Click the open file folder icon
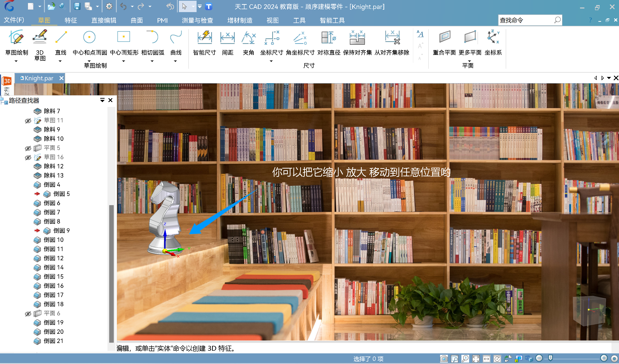This screenshot has width=619, height=364. tap(51, 6)
